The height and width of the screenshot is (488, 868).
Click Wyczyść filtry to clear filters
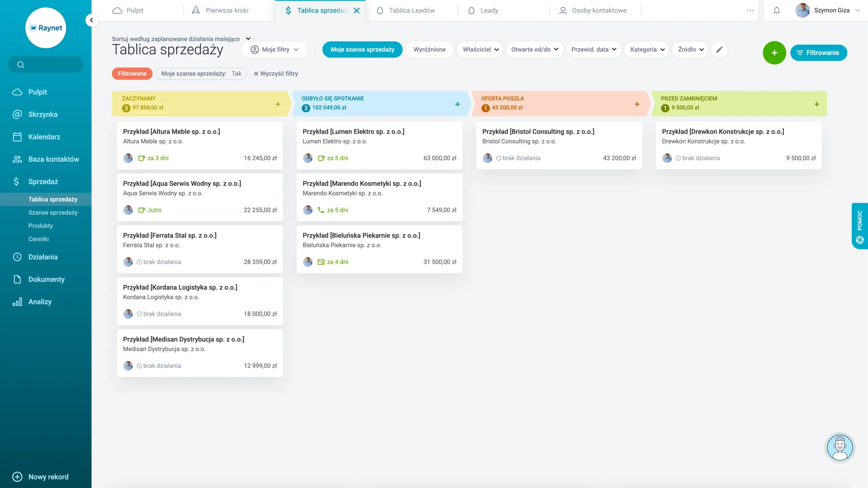(276, 74)
